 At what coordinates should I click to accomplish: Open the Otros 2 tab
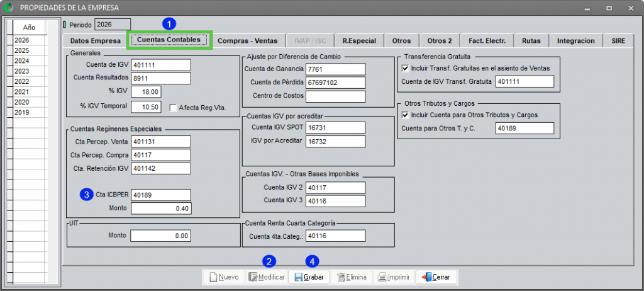440,41
